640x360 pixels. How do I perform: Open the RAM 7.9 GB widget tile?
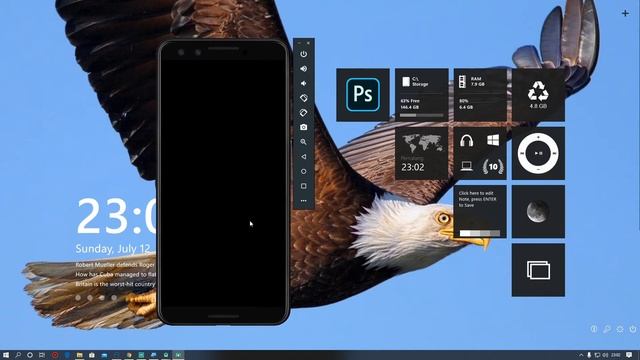click(480, 95)
